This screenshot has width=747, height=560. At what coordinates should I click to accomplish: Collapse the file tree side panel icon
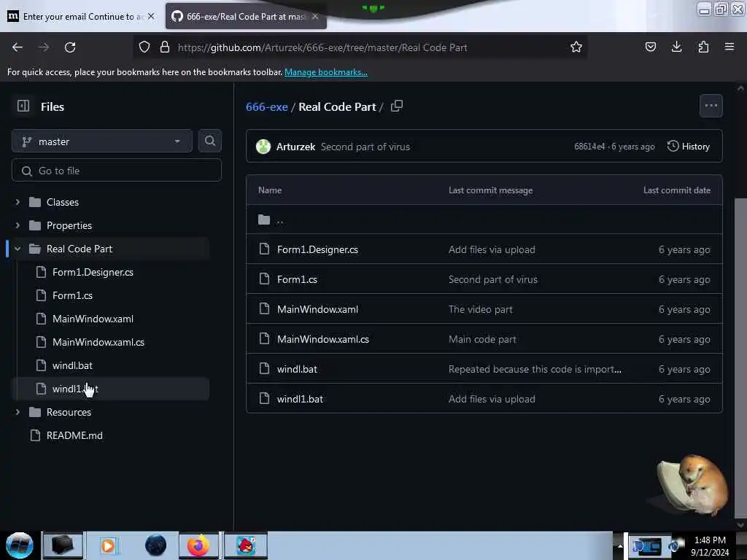click(x=23, y=106)
